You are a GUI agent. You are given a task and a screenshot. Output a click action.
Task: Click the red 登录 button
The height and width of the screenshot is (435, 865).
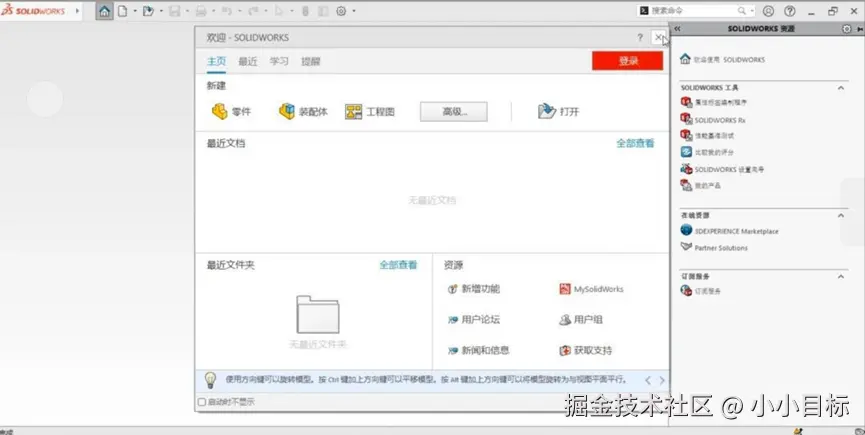(x=627, y=61)
